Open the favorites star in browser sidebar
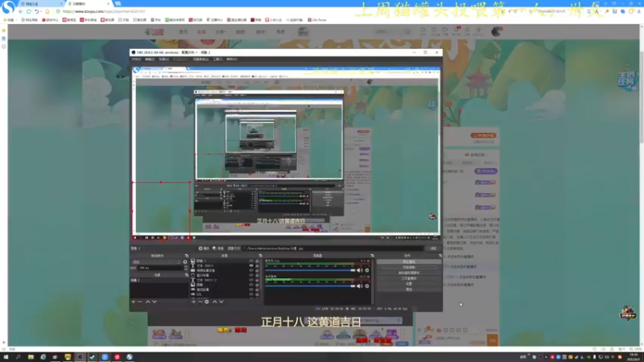 coord(4,31)
